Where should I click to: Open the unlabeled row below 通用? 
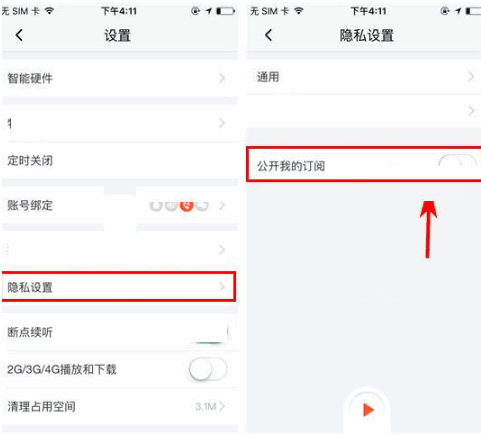(364, 111)
